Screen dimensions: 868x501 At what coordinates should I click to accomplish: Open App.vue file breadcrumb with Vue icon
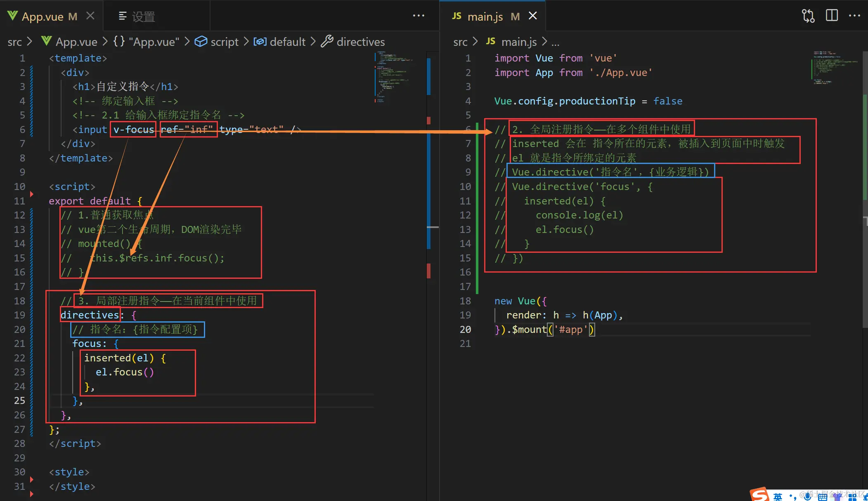click(69, 42)
